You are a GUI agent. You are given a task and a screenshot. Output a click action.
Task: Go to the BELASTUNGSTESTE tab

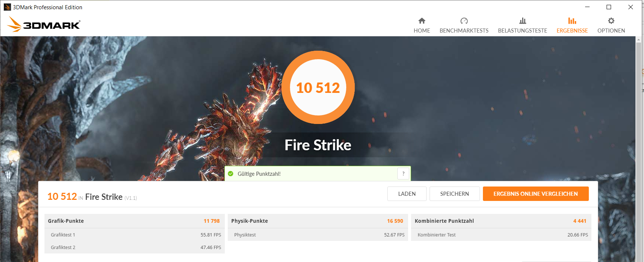523,25
